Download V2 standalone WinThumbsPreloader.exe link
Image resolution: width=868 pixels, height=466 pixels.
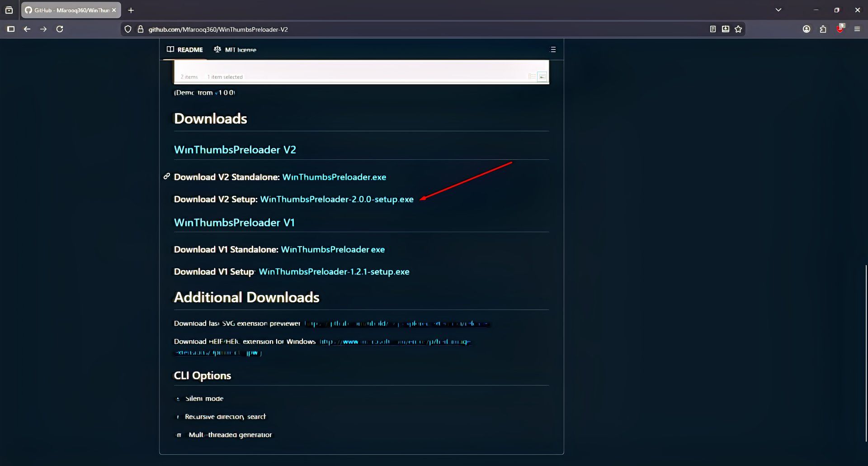tap(334, 177)
